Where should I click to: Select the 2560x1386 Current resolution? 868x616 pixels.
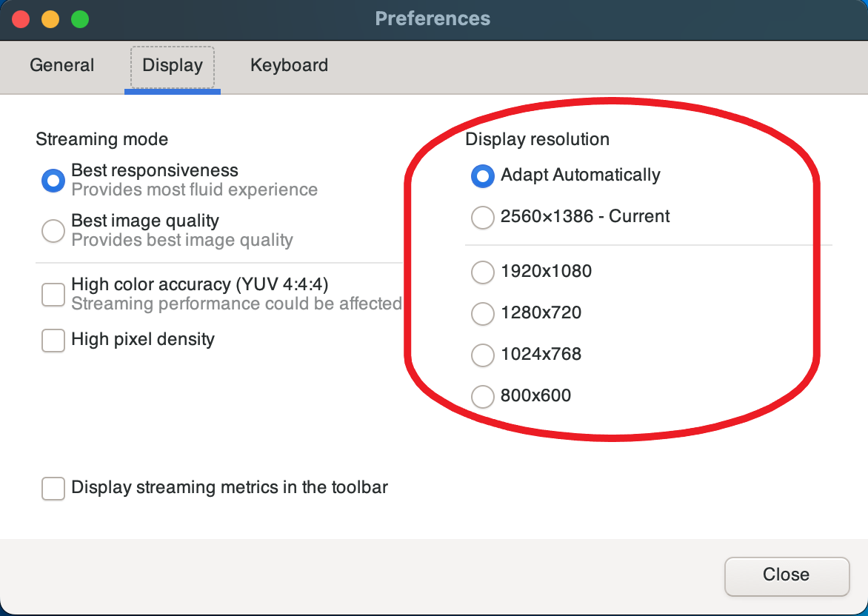(482, 217)
